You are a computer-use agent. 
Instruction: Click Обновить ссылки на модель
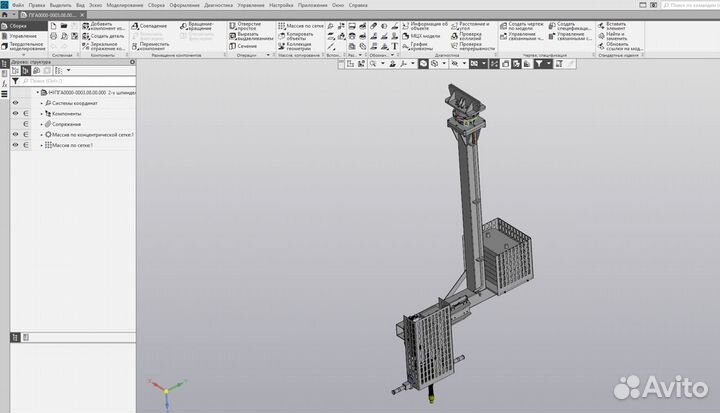coord(620,46)
